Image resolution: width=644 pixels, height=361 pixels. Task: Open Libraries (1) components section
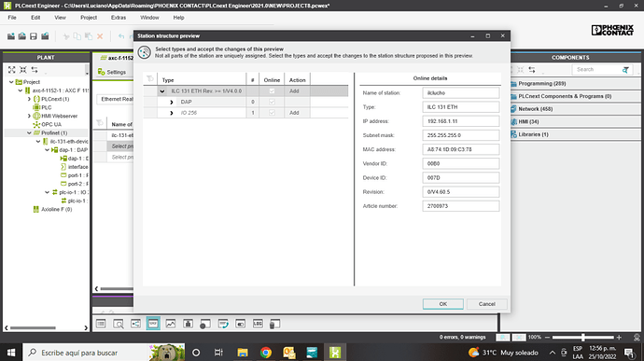point(575,134)
